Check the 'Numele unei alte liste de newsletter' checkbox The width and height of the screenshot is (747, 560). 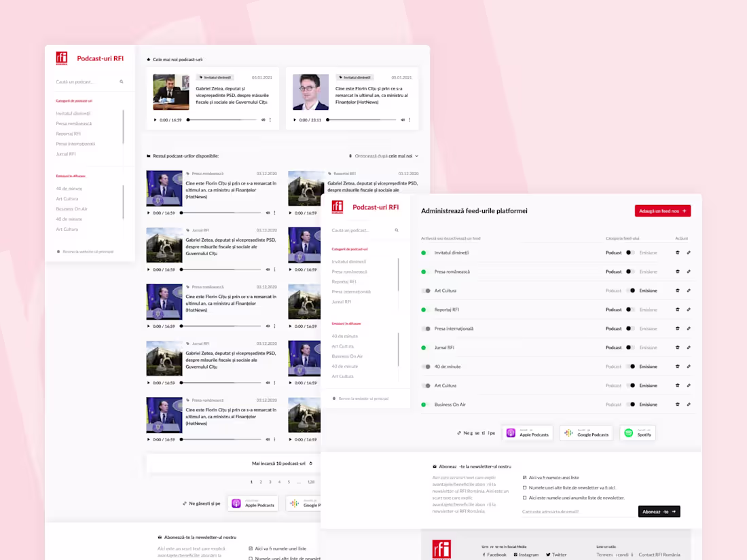pyautogui.click(x=524, y=487)
